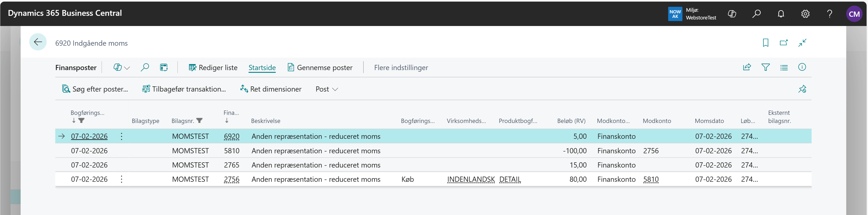The width and height of the screenshot is (868, 215).
Task: Click the notifications bell
Action: point(781,14)
